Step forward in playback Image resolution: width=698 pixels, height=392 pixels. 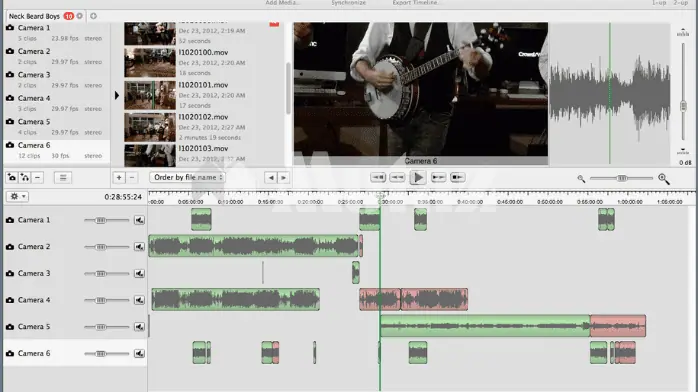(x=438, y=178)
